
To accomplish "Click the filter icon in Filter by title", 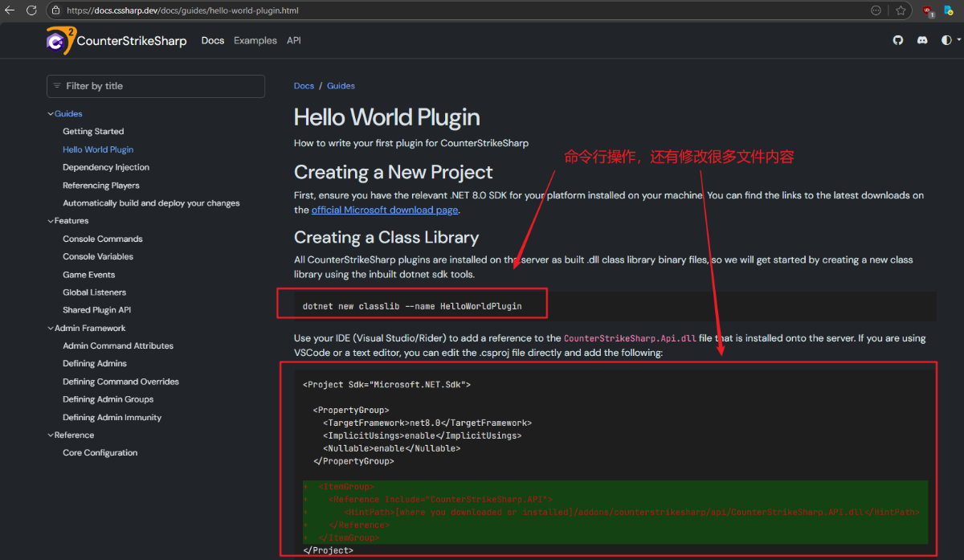I will tap(57, 86).
